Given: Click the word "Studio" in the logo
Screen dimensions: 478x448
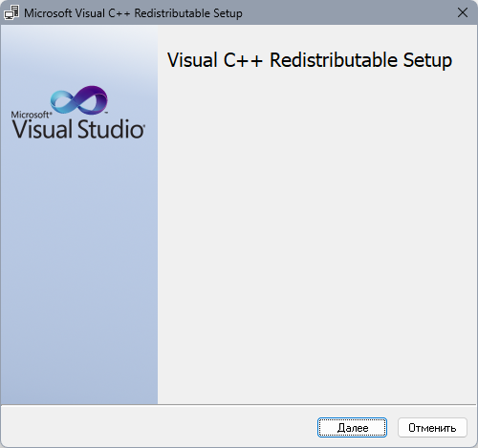Looking at the screenshot, I should pos(111,129).
